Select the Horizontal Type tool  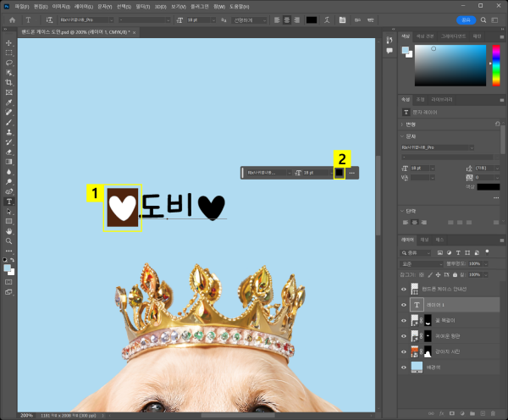pos(8,202)
